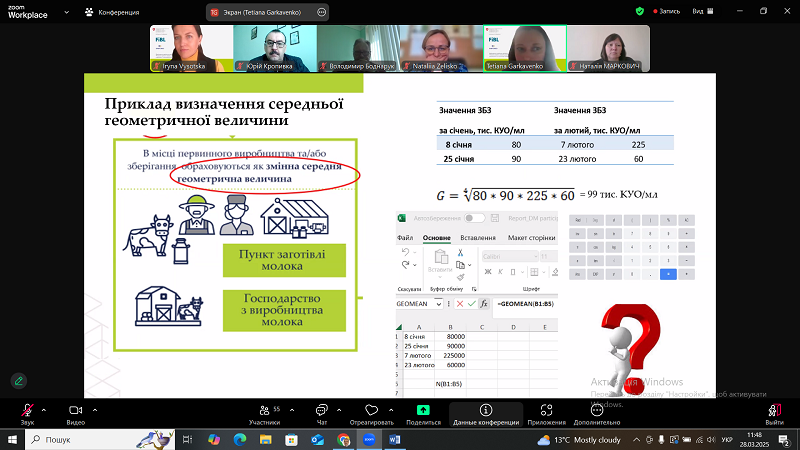
Task: Click the УКР keyboard language indicator
Action: pos(728,440)
